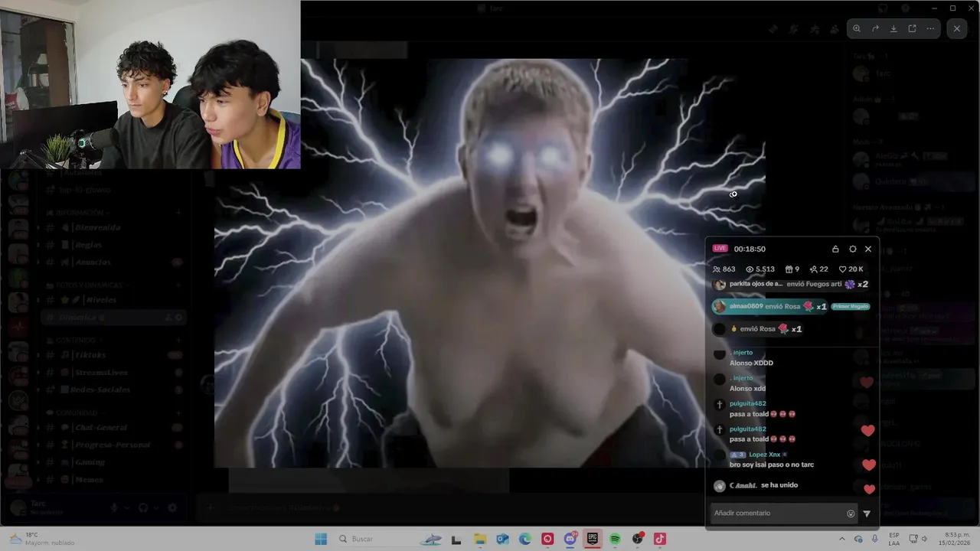Click the gift box counter showing 9
This screenshot has width=980, height=551.
792,269
